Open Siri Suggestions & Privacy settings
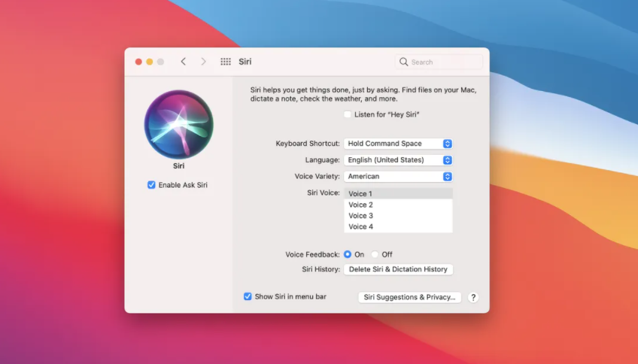Viewport: 638px width, 364px height. tap(409, 297)
